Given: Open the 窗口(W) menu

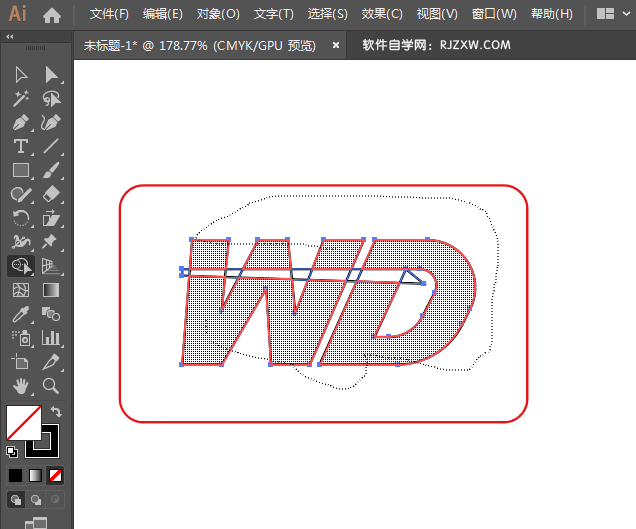Looking at the screenshot, I should tap(494, 14).
